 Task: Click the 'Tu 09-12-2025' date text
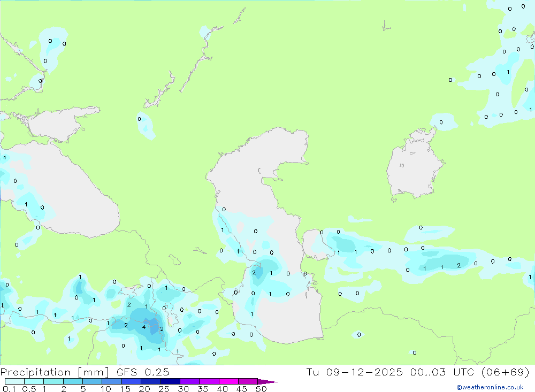click(x=355, y=372)
